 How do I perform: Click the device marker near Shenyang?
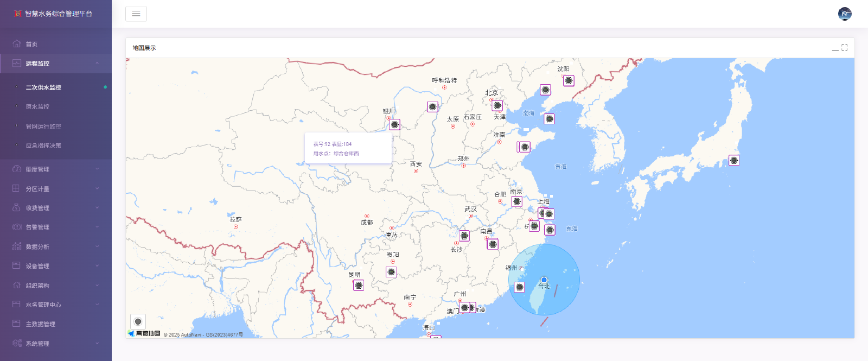click(x=569, y=80)
